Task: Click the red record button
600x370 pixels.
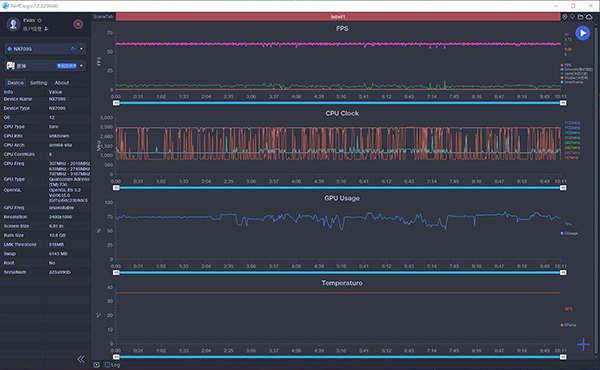Action: (x=78, y=24)
